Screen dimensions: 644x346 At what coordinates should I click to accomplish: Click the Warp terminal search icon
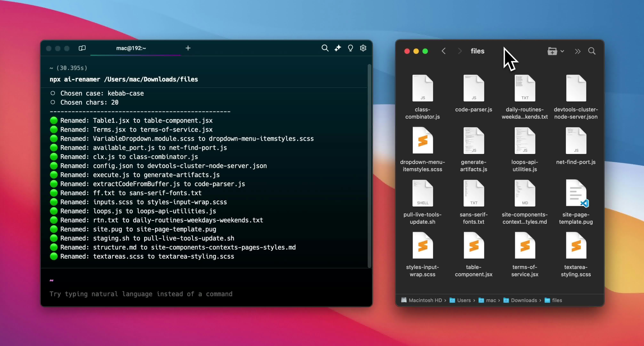click(325, 48)
